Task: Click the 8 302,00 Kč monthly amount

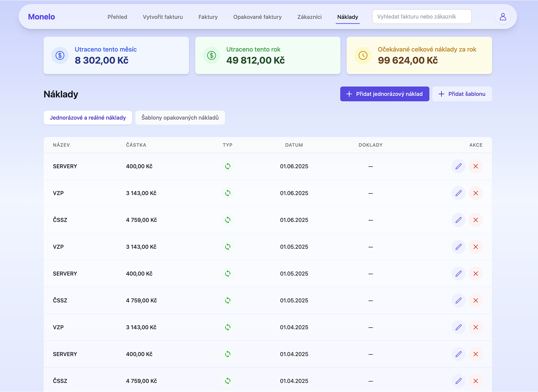Action: click(x=102, y=60)
